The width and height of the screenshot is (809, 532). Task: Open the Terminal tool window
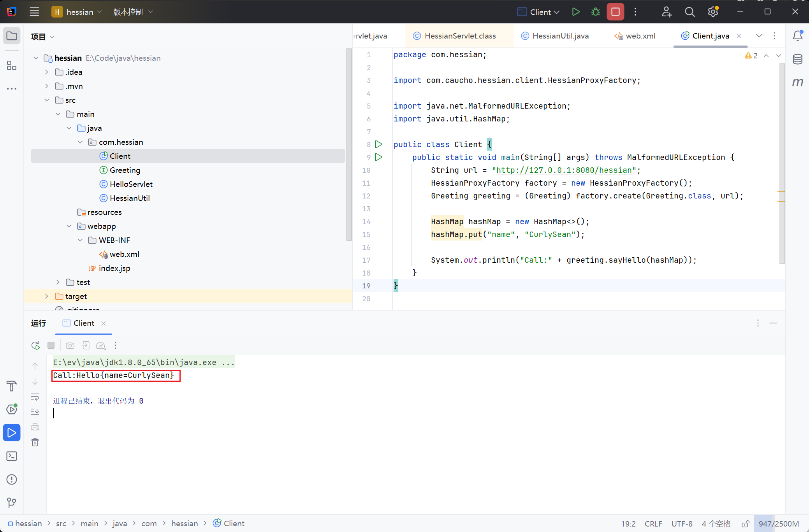[12, 456]
